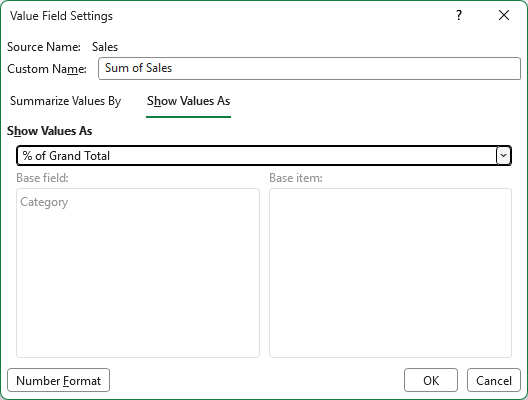Switch to Summarize Values By tab
This screenshot has width=528, height=400.
point(66,101)
